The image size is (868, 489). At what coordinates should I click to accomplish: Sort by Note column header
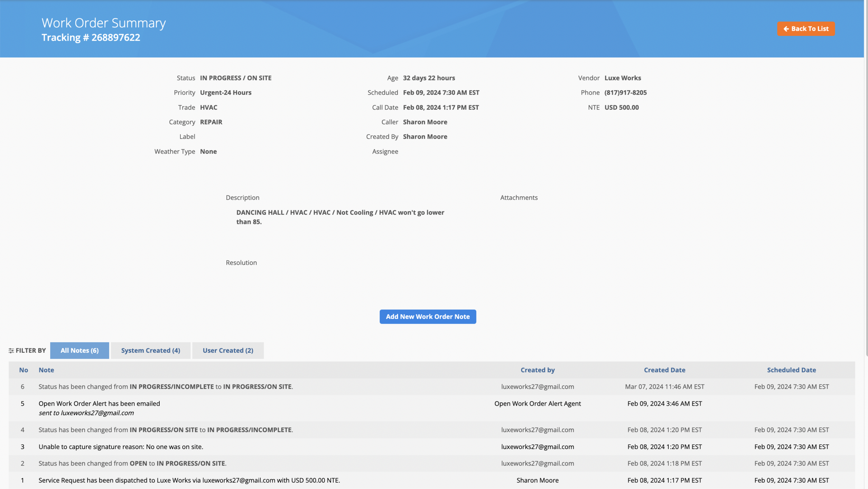(x=46, y=370)
